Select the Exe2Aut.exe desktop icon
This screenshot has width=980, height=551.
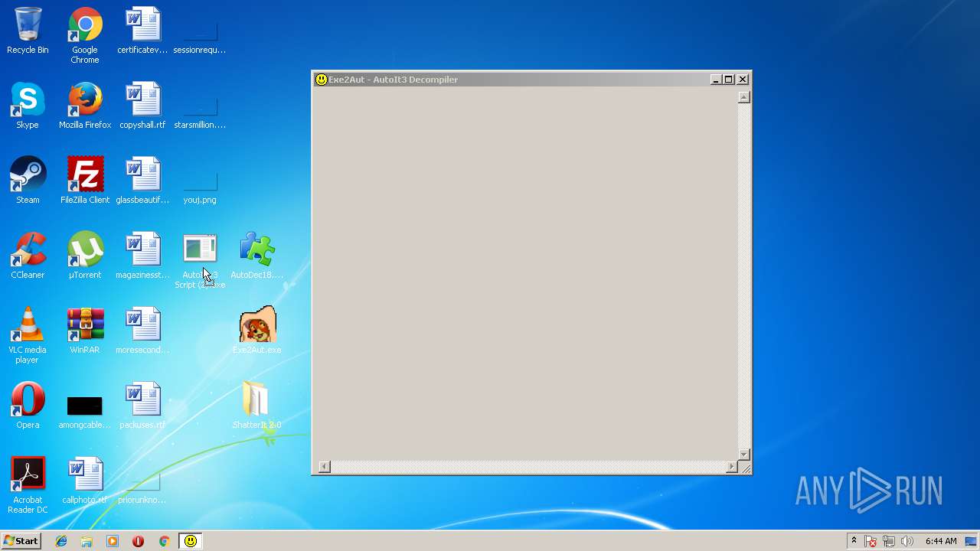(x=257, y=331)
